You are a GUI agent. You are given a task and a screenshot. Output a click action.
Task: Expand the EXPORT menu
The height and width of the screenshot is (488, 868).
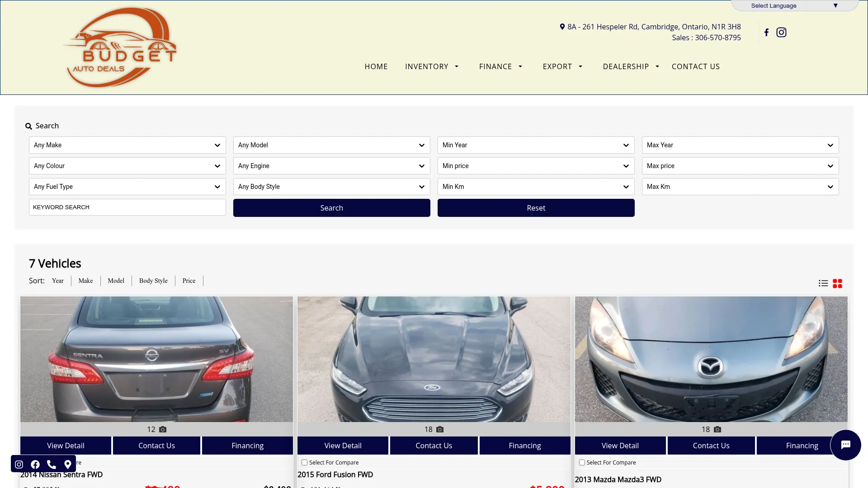(x=562, y=66)
